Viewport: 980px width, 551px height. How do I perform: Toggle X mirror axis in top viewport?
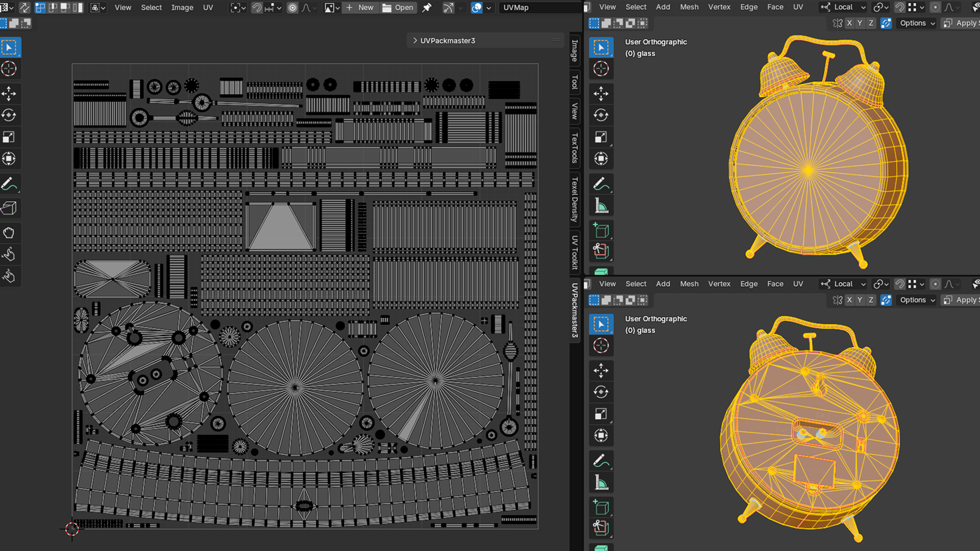[849, 23]
